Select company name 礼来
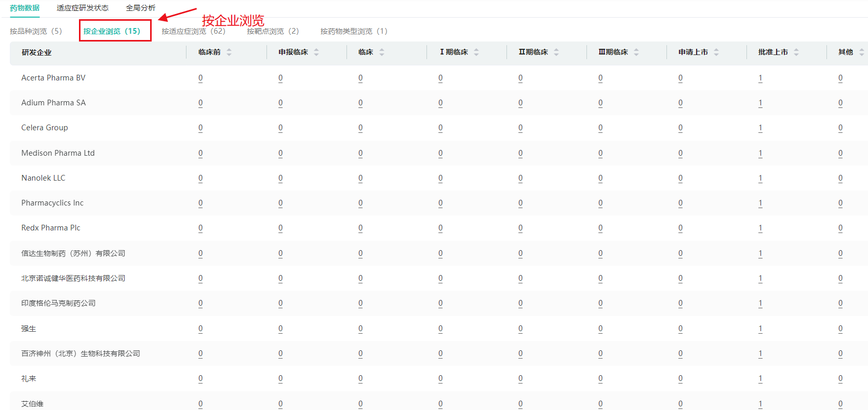The width and height of the screenshot is (868, 410). point(29,378)
